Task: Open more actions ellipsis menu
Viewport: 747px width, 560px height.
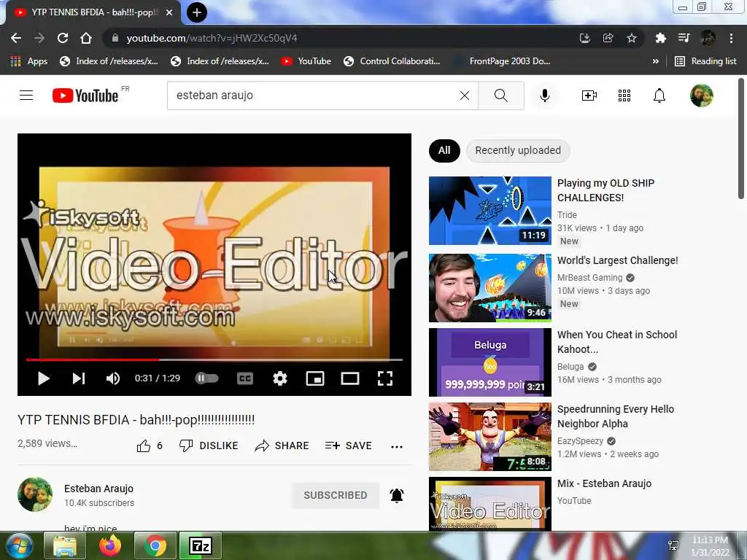Action: click(396, 447)
